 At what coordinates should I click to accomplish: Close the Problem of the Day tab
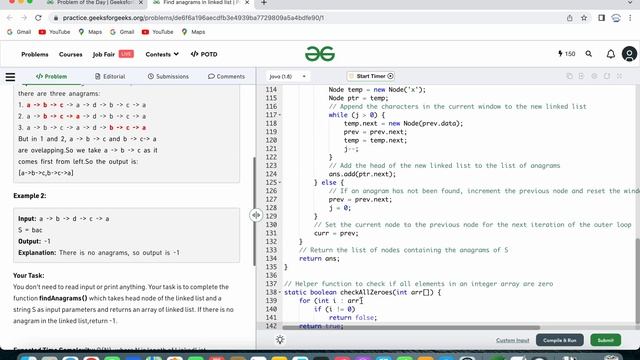tap(141, 3)
